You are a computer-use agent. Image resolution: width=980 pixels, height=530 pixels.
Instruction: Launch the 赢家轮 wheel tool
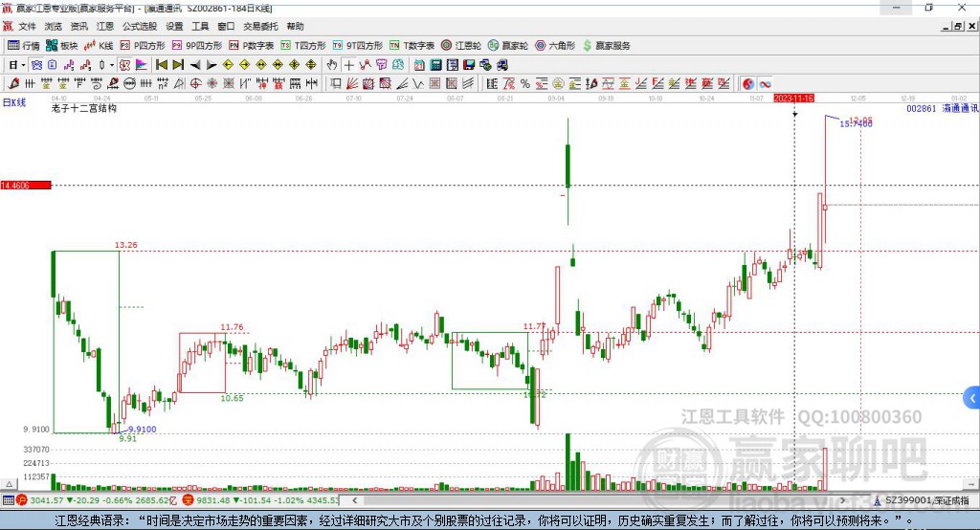point(508,46)
